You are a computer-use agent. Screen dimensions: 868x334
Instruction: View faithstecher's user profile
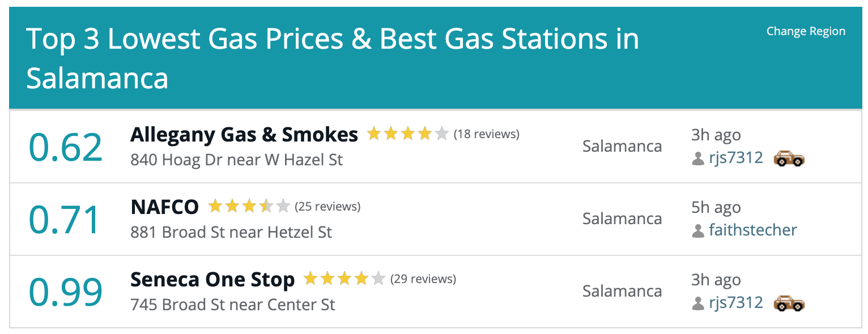[x=752, y=230]
